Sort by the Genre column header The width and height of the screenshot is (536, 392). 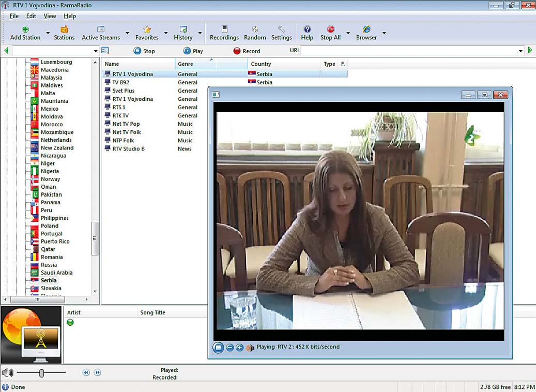pyautogui.click(x=211, y=64)
